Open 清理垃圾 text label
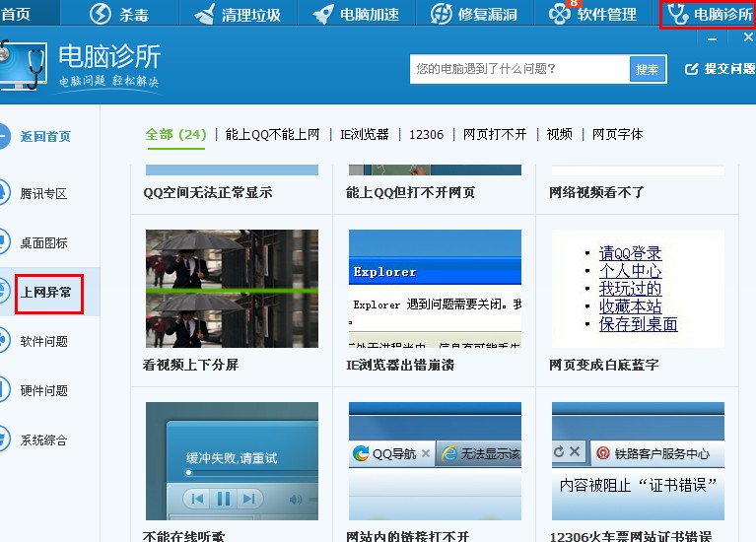The height and width of the screenshot is (542, 756). [251, 15]
